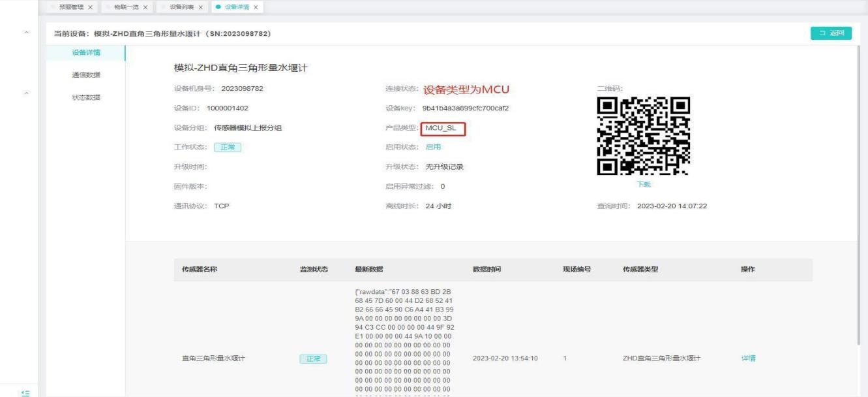Image resolution: width=868 pixels, height=397 pixels.
Task: Switch to the 预警管理 tab
Action: pyautogui.click(x=71, y=7)
